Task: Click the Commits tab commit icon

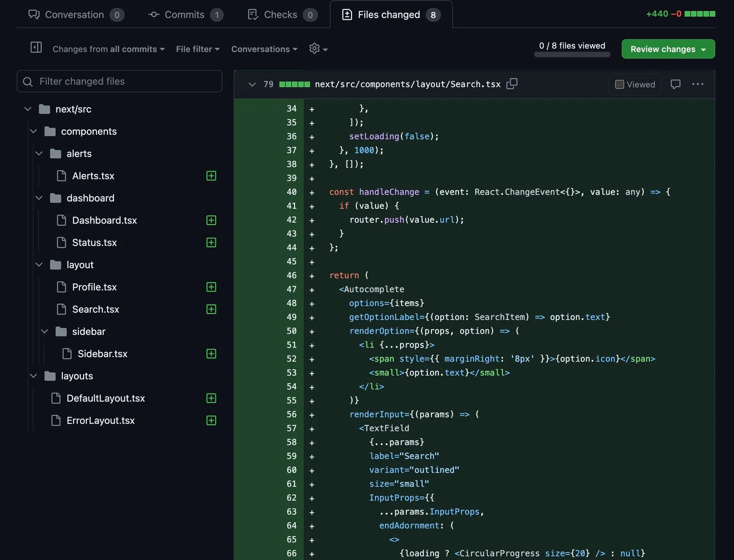Action: click(154, 15)
